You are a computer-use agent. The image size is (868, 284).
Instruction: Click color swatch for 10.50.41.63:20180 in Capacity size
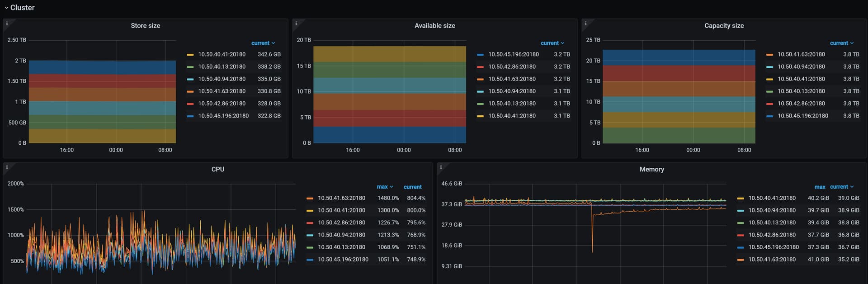pyautogui.click(x=769, y=55)
